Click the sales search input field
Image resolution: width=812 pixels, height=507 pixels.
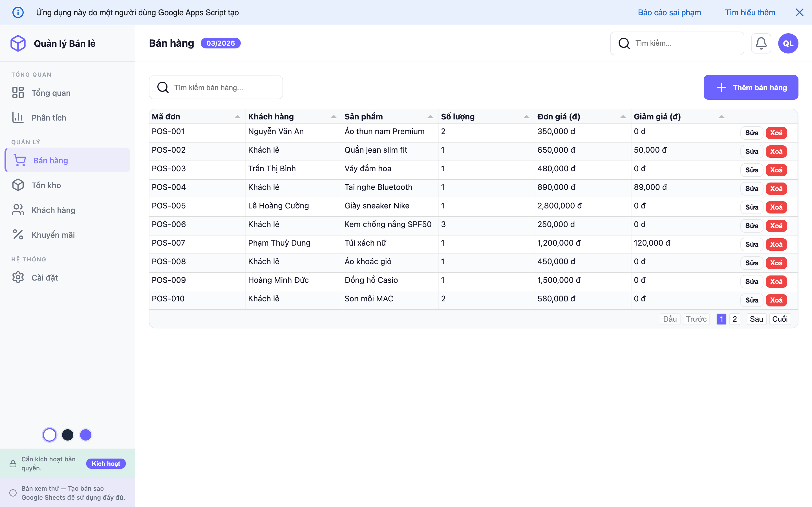pyautogui.click(x=216, y=87)
